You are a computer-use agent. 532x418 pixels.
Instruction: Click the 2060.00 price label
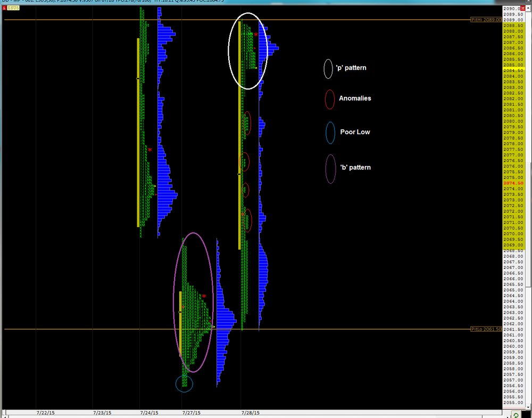coord(513,346)
